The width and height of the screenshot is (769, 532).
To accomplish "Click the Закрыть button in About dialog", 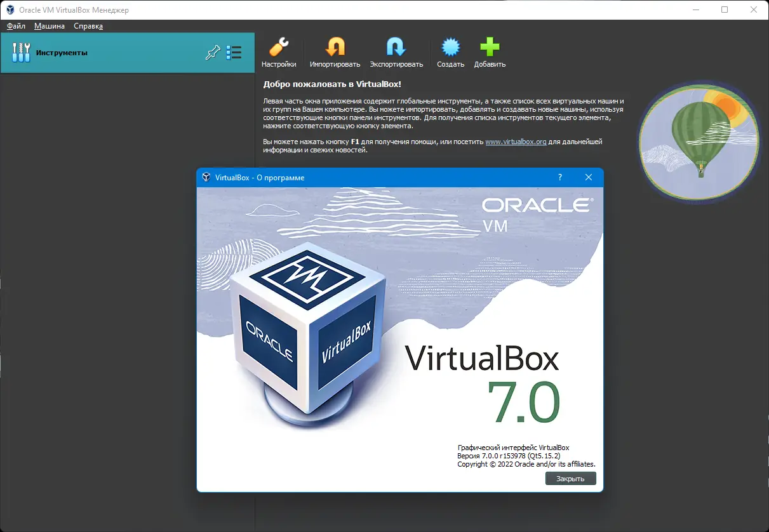I will point(570,479).
